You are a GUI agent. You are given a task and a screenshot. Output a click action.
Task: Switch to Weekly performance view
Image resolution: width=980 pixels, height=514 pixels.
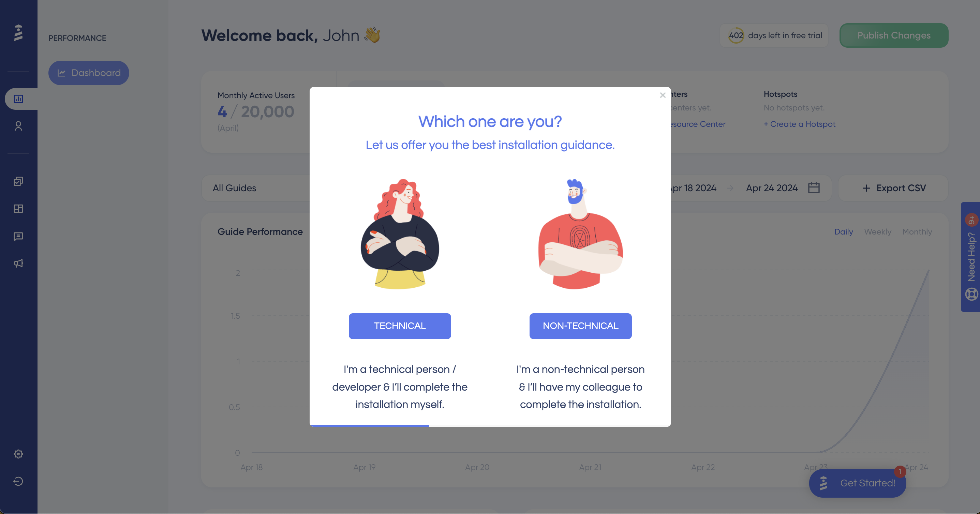click(878, 231)
